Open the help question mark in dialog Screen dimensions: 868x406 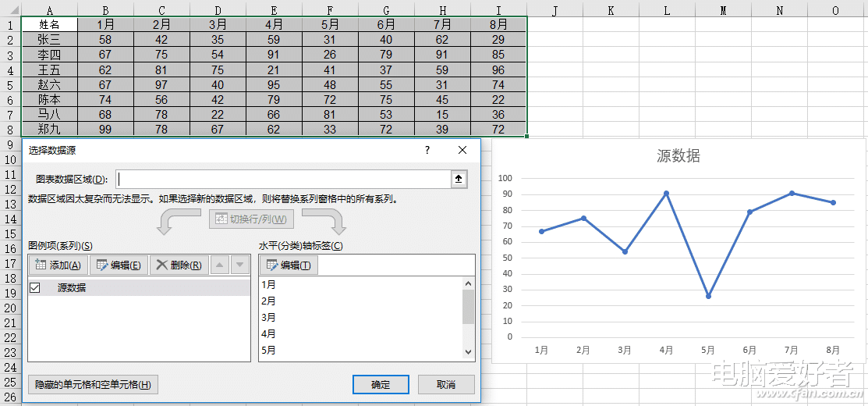[427, 150]
